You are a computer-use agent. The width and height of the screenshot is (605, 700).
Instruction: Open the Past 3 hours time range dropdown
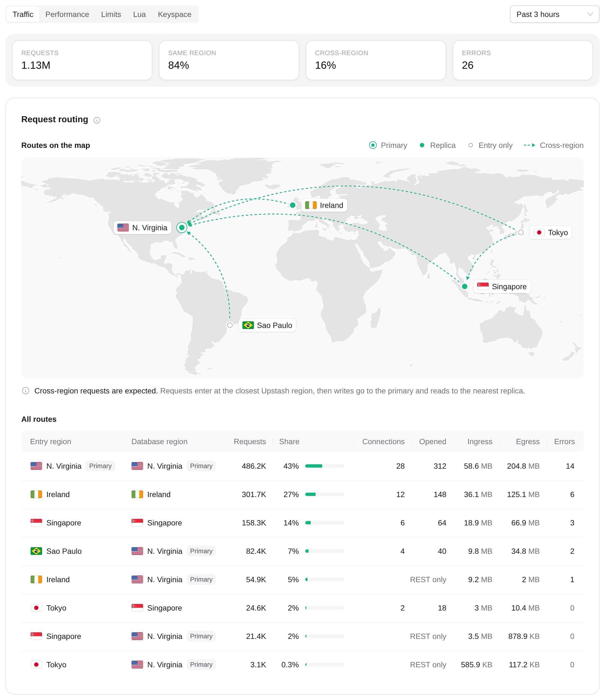pos(554,14)
